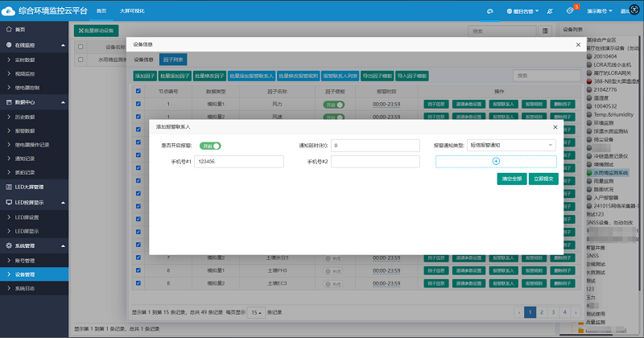The width and height of the screenshot is (644, 338).
Task: Open the 演示账号 account dropdown
Action: pos(600,10)
